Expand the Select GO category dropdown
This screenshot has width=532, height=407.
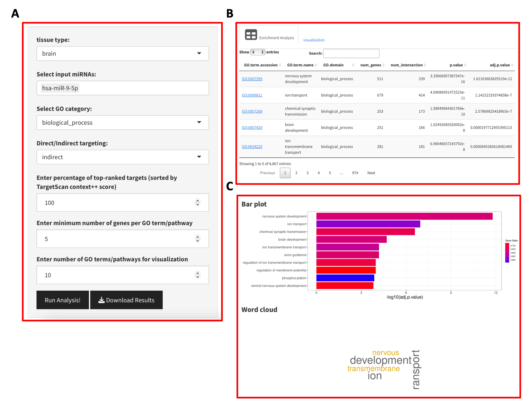pyautogui.click(x=123, y=123)
